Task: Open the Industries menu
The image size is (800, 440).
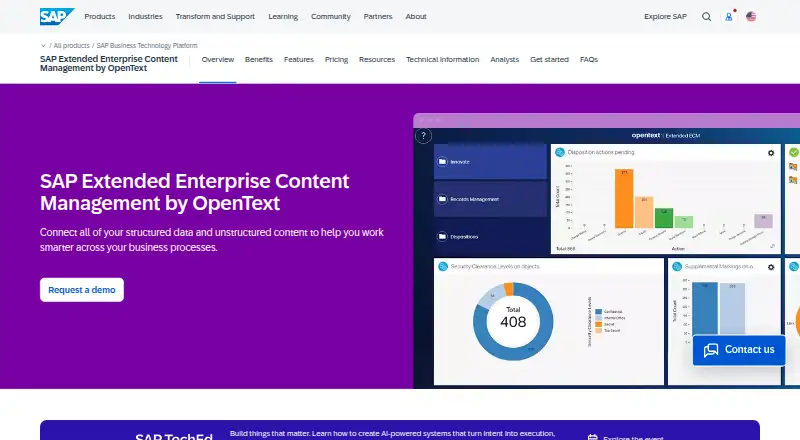Action: [x=145, y=16]
